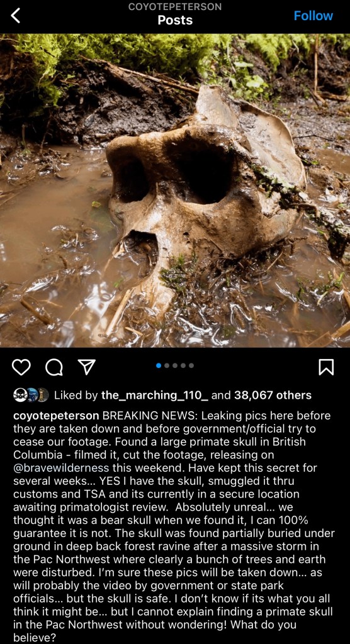Tap the COYOTEPETERSON Posts header title
Viewport: 350px width, 644px height.
coord(175,14)
